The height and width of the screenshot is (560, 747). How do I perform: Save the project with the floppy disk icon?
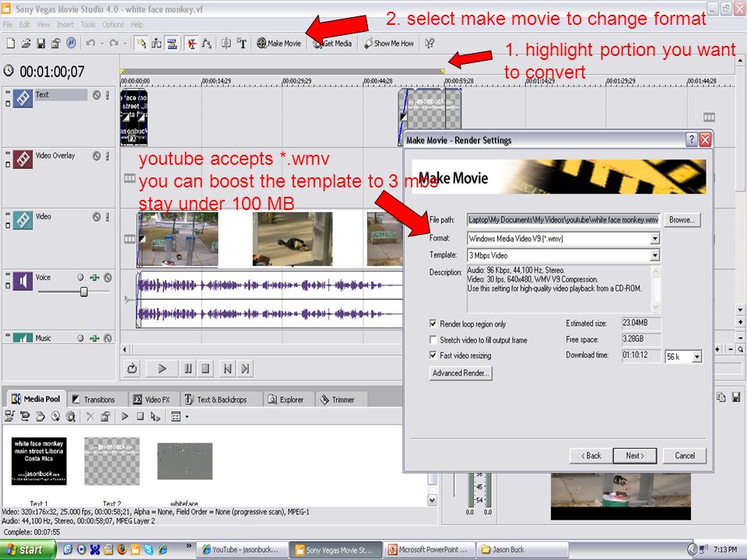41,44
